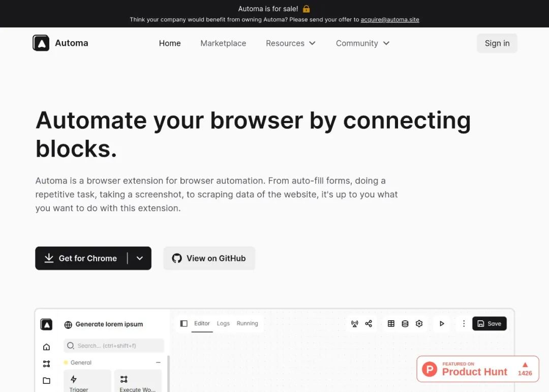Click the Product Hunt upvote triangle

(x=525, y=365)
